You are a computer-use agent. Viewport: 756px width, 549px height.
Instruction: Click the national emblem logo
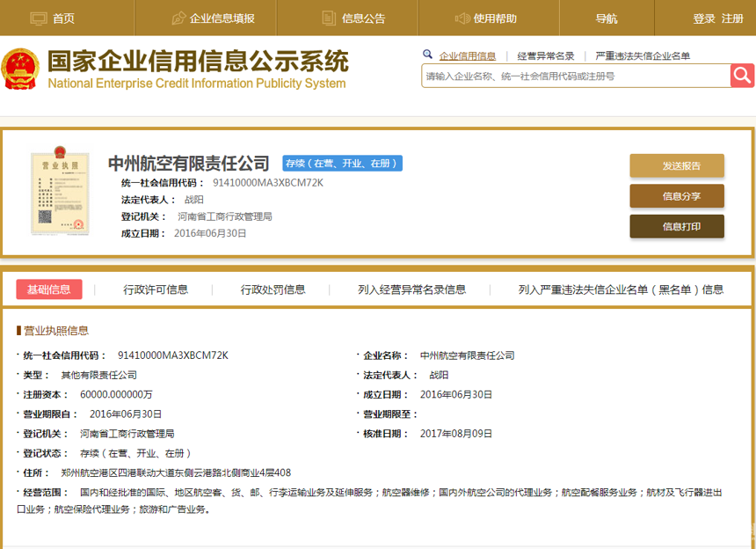tap(19, 69)
